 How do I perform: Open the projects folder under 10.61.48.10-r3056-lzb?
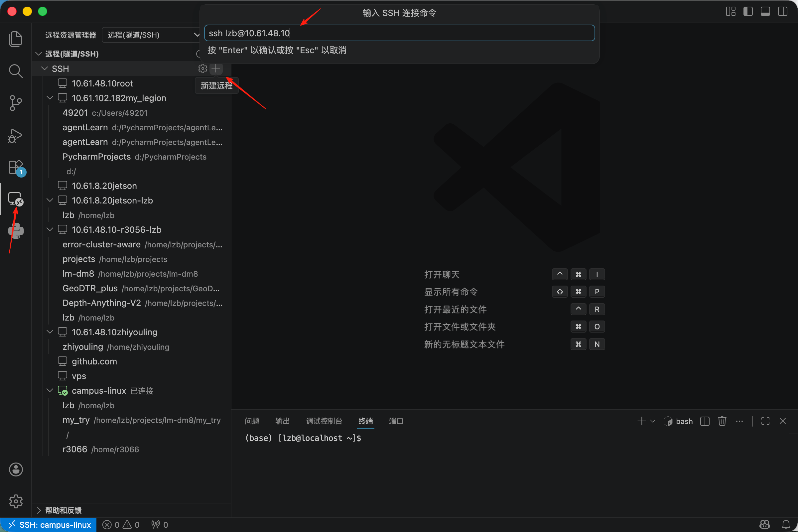pyautogui.click(x=79, y=259)
